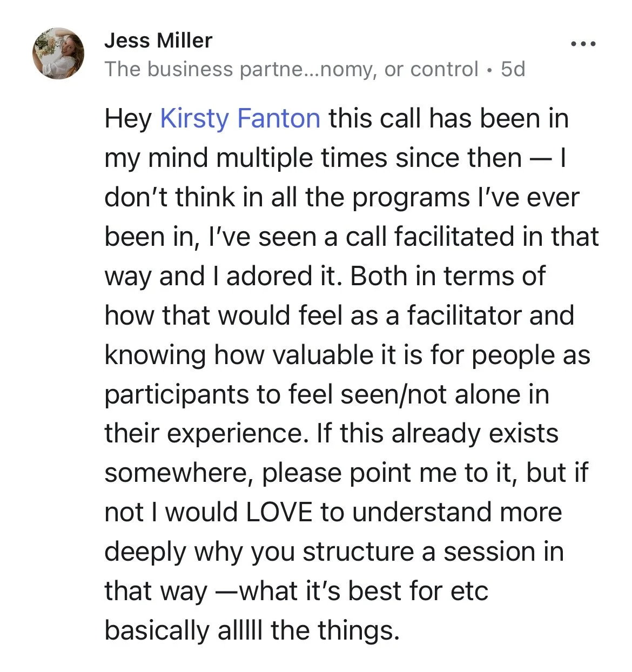The height and width of the screenshot is (672, 632).
Task: Open the Kirsty Fanton mention link
Action: pos(240,118)
